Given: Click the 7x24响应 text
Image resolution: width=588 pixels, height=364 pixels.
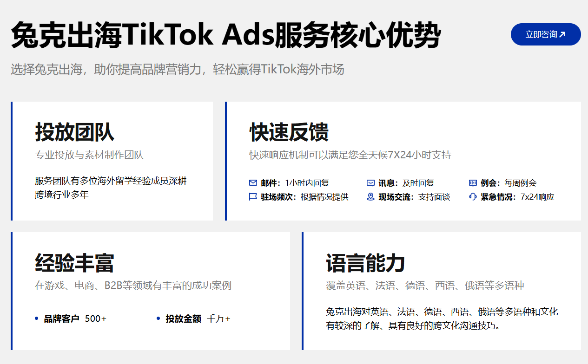Looking at the screenshot, I should coord(537,197).
